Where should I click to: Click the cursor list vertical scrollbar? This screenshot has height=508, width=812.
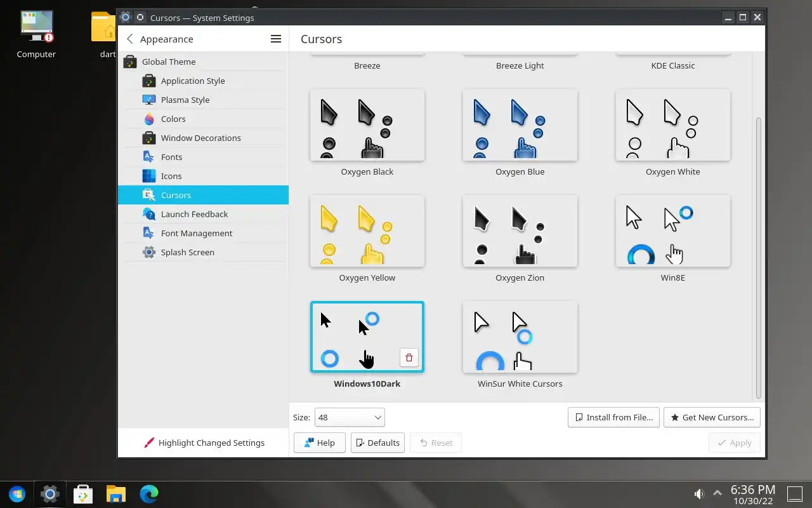click(x=758, y=257)
